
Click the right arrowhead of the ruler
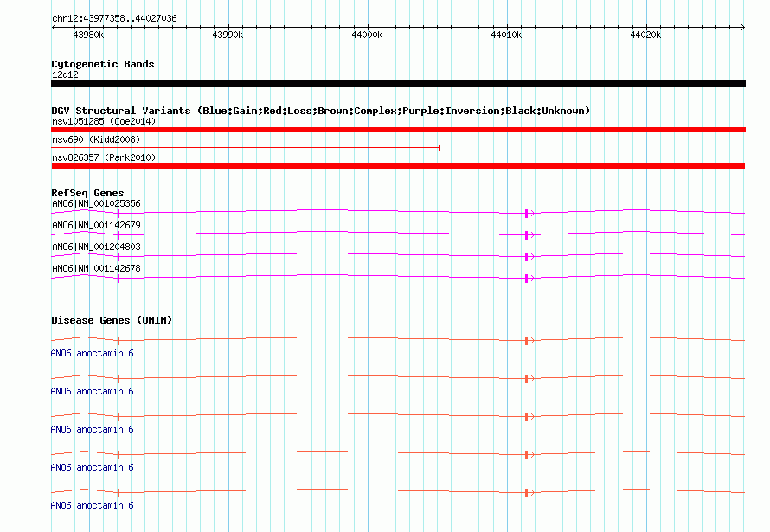click(x=743, y=27)
